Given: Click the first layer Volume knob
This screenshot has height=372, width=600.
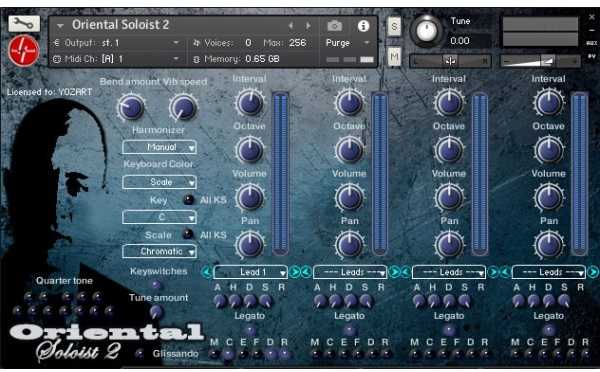Looking at the screenshot, I should coord(249,197).
